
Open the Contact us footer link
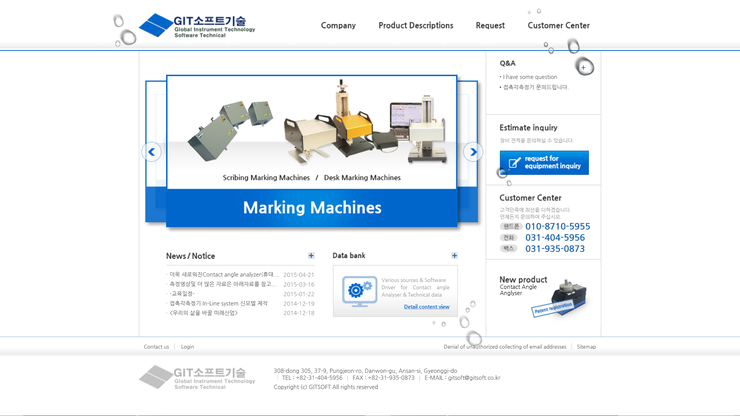coord(156,347)
